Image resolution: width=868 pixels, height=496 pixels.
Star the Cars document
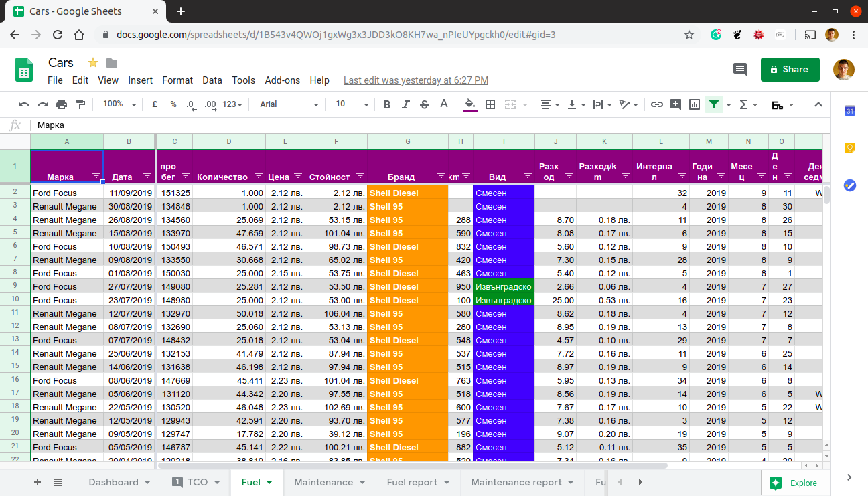tap(93, 63)
